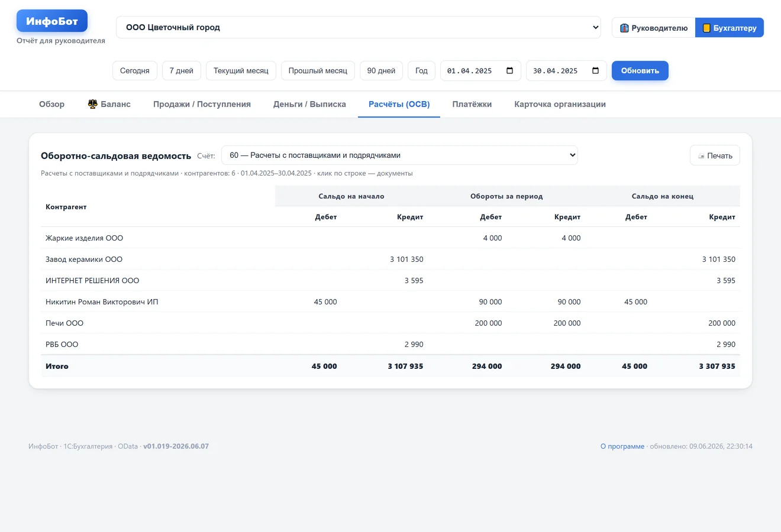Open documents for Никитин Роман Викторович ИП row
Viewport: 781px width, 532px height.
tap(390, 302)
